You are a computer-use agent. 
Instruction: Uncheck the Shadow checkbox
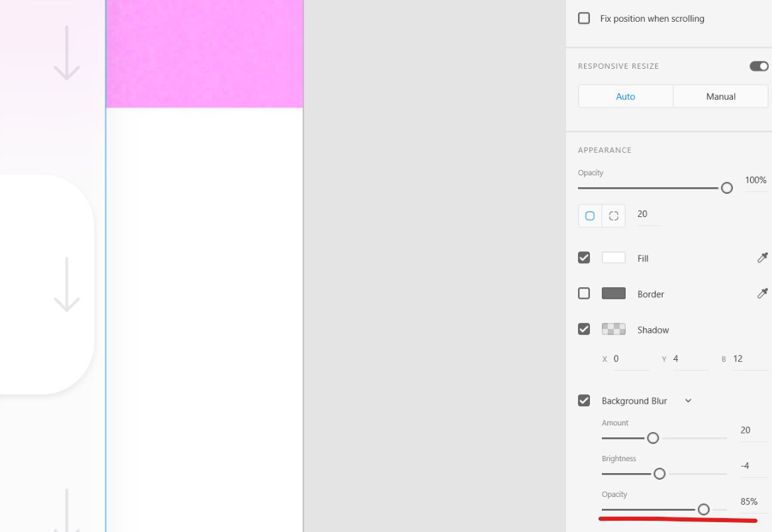pyautogui.click(x=584, y=329)
